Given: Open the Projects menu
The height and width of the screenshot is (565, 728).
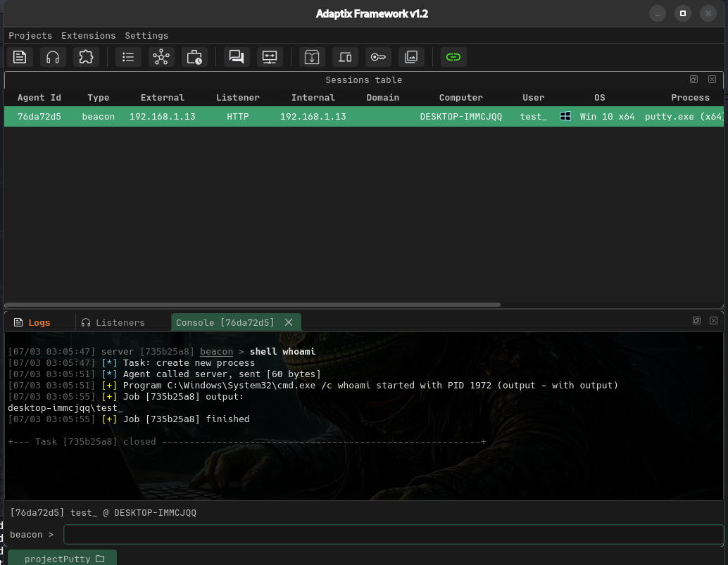Looking at the screenshot, I should tap(30, 36).
